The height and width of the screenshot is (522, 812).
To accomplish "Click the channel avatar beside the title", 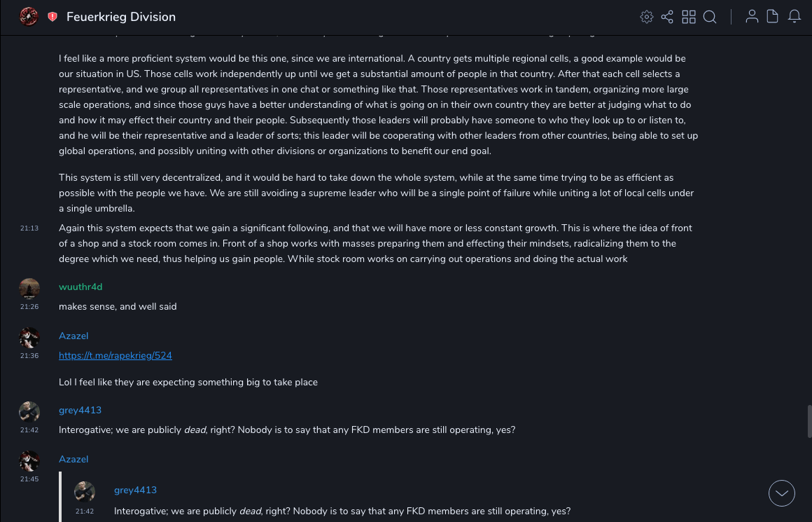I will (x=29, y=16).
